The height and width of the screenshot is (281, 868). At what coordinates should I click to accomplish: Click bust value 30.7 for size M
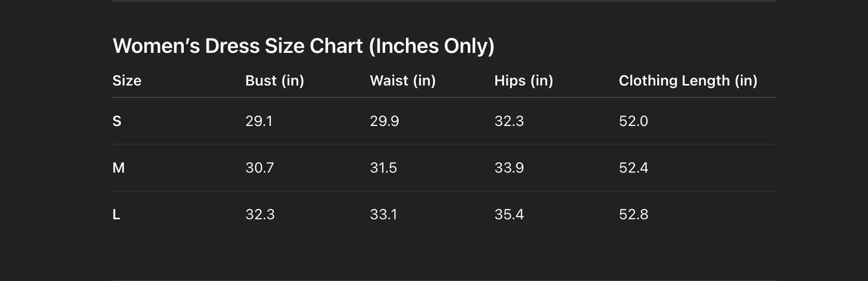[x=259, y=168]
